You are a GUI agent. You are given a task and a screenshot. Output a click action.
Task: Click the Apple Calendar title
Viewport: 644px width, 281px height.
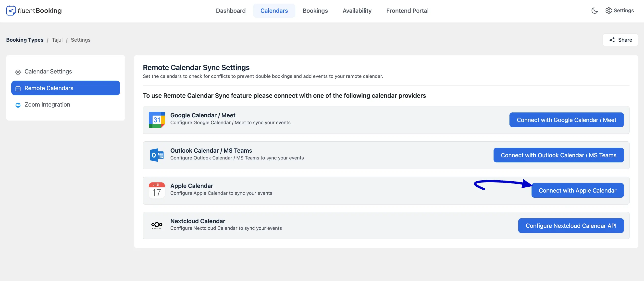(x=191, y=186)
